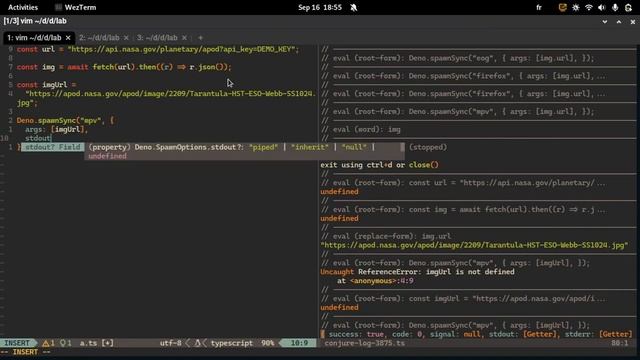
Task: Close the third ~/d/d/lab tab
Action: pos(184,38)
